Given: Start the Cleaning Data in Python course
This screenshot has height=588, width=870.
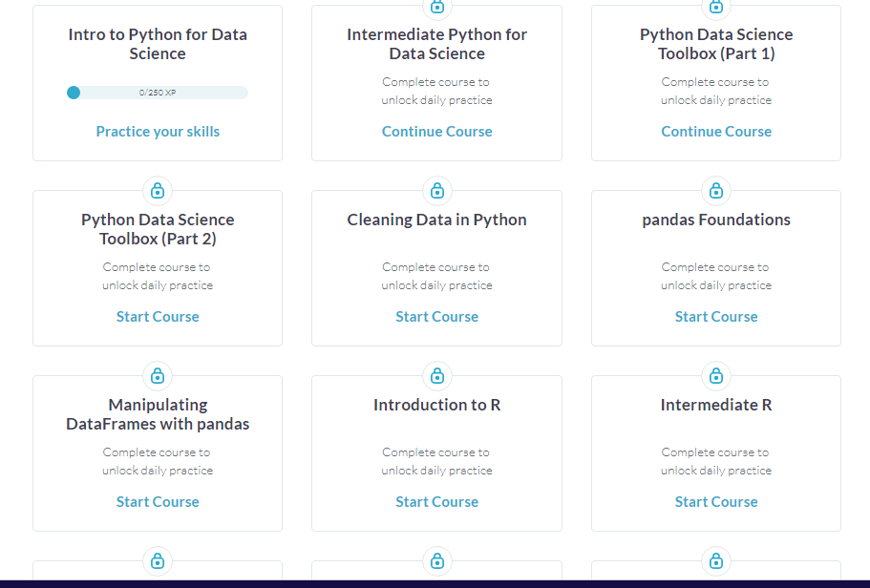Looking at the screenshot, I should [x=436, y=316].
